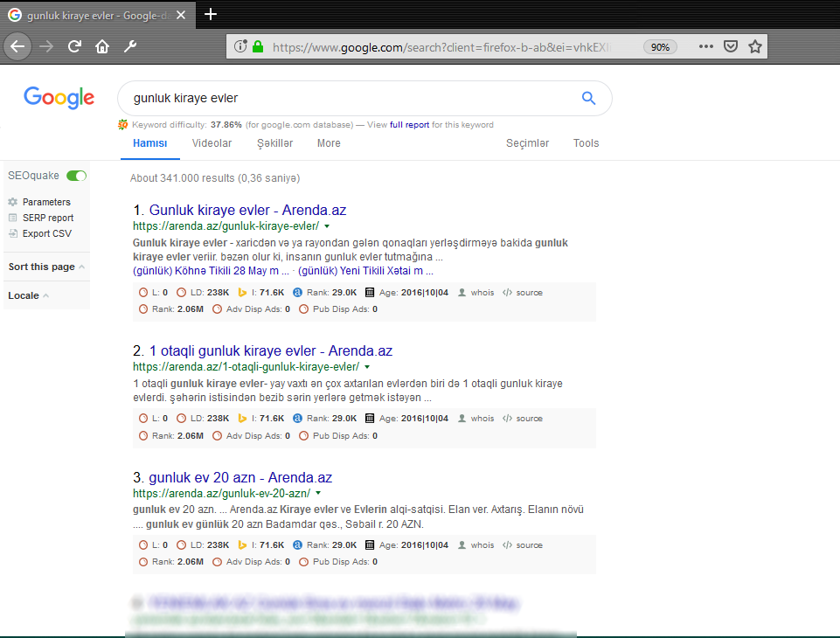Open the 'Gunluk kiraye evler - Arenda.az' result

point(247,211)
